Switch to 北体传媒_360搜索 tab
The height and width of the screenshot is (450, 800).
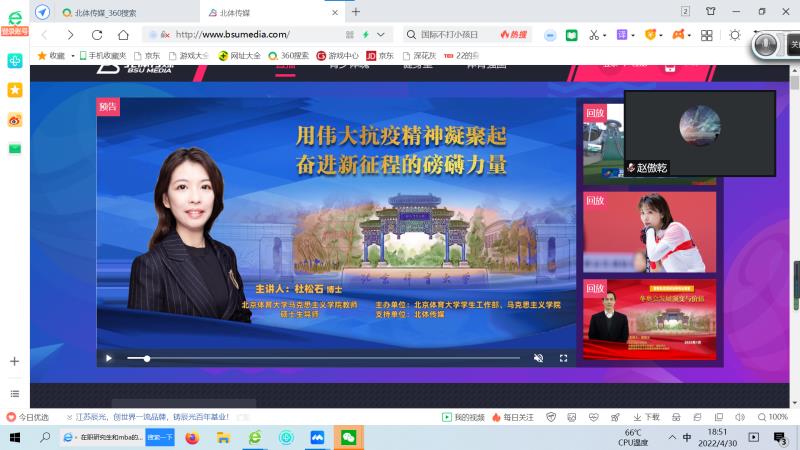(x=105, y=11)
